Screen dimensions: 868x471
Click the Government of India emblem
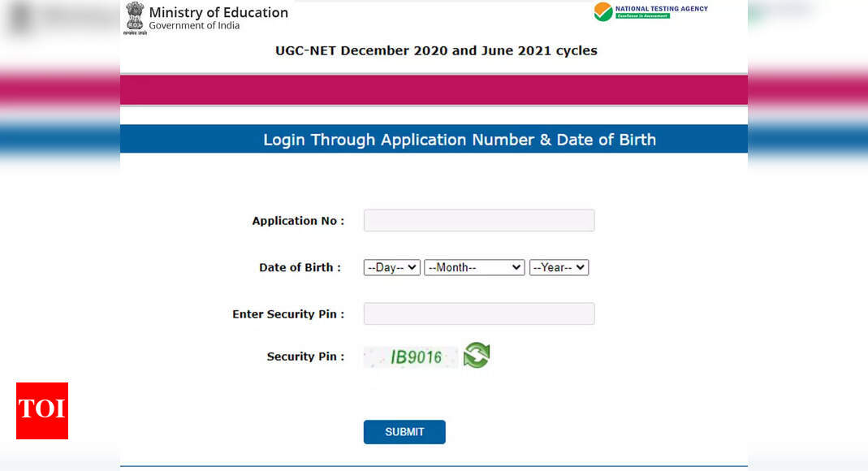[x=135, y=18]
